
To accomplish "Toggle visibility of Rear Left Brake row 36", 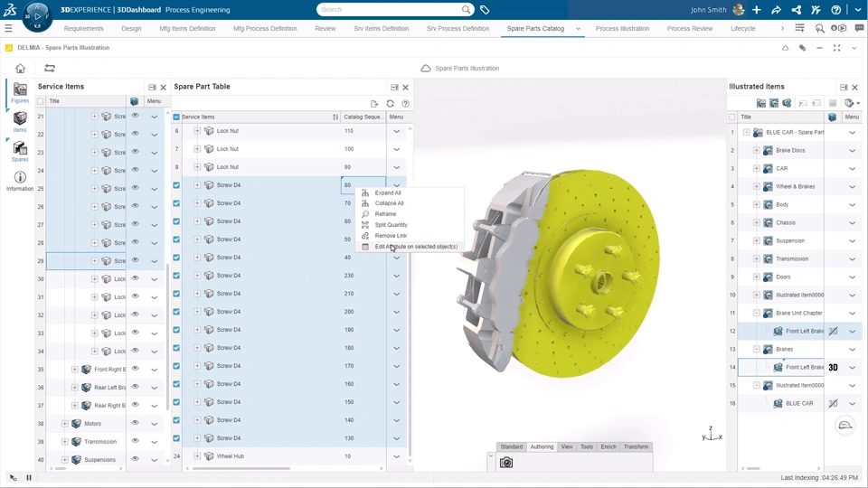I will coord(135,387).
